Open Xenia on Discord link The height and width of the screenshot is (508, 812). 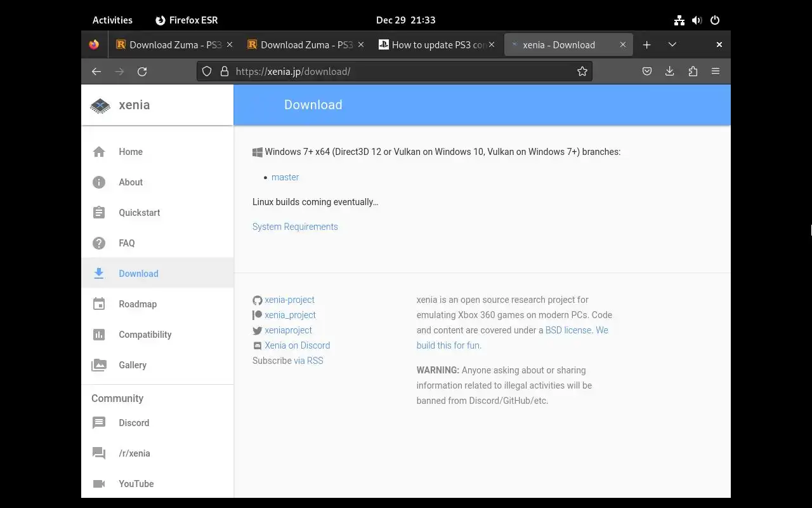point(298,345)
